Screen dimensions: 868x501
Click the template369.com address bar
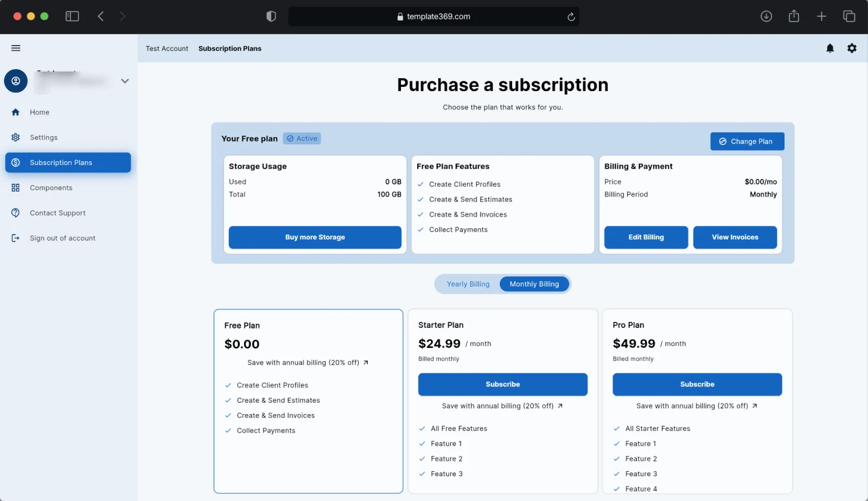click(x=433, y=16)
